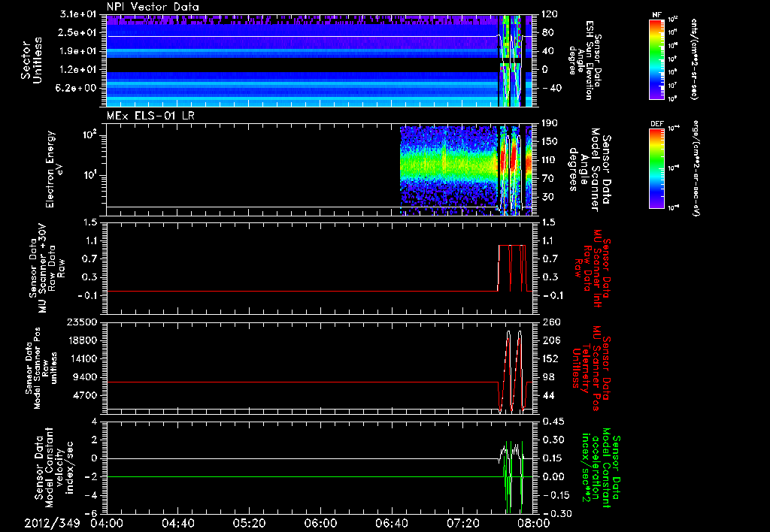
Task: Click the 'NF' color bar heading
Action: coord(656,15)
